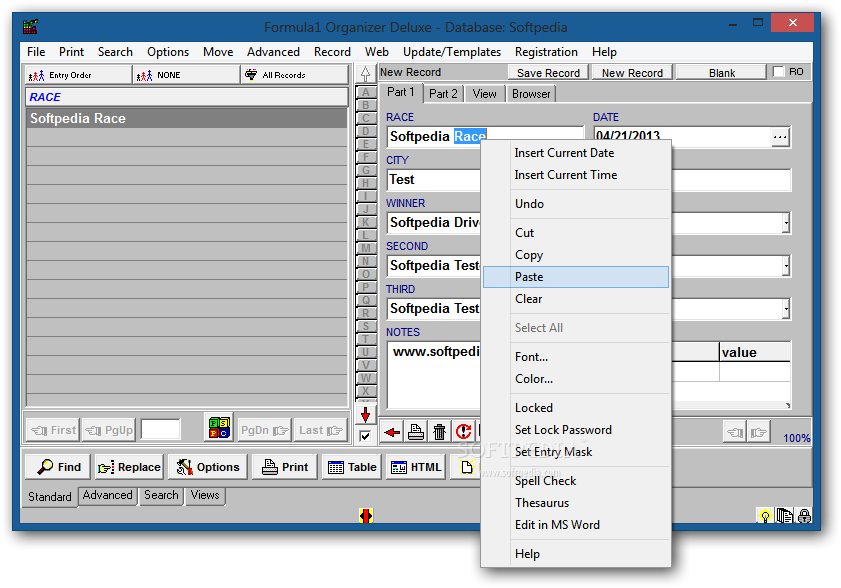Screen dimensions: 841x588
Task: Click the yellow-black splitter icon at bottom
Action: pos(366,516)
